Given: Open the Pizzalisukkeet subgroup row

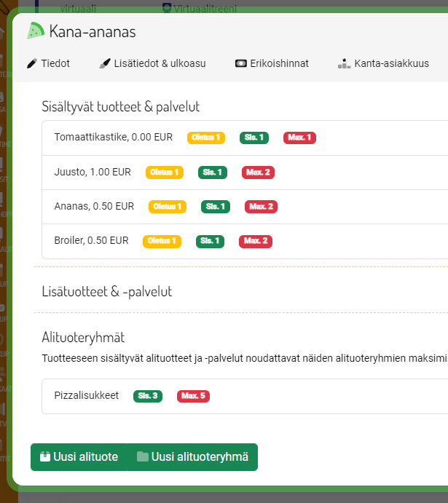Looking at the screenshot, I should pyautogui.click(x=86, y=396).
